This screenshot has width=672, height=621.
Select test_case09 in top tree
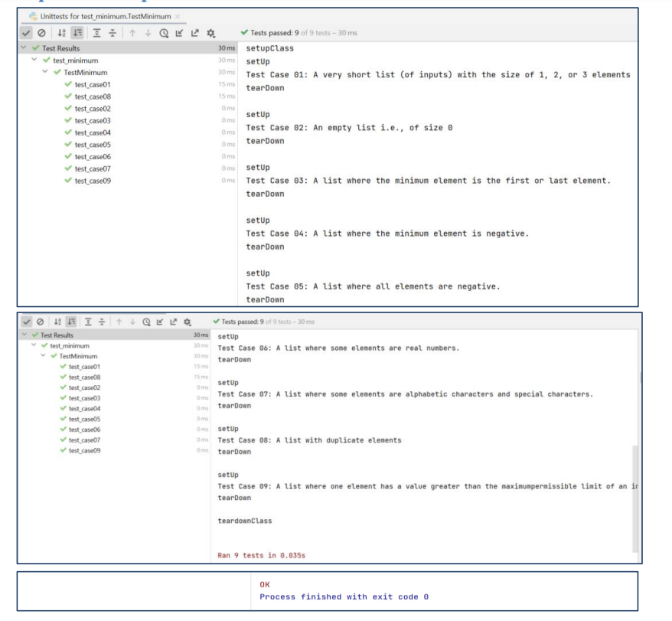click(93, 181)
